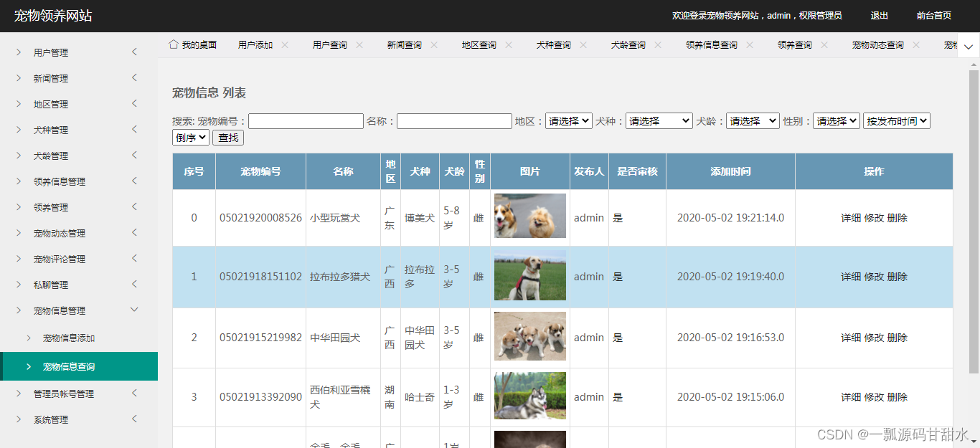Expand 领养管理 sidebar menu
The width and height of the screenshot is (980, 448).
click(79, 207)
